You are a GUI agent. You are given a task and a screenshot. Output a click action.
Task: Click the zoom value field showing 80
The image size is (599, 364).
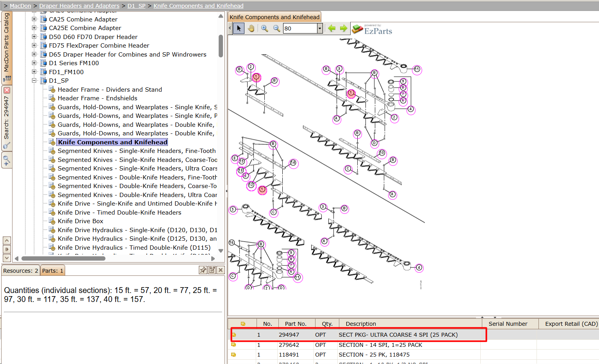(300, 28)
